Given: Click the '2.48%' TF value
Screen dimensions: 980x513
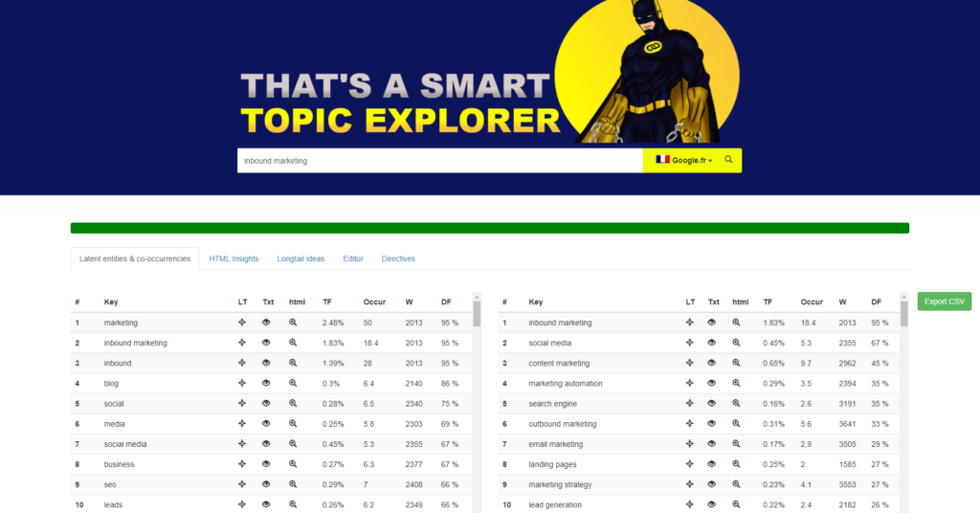Looking at the screenshot, I should [x=333, y=323].
